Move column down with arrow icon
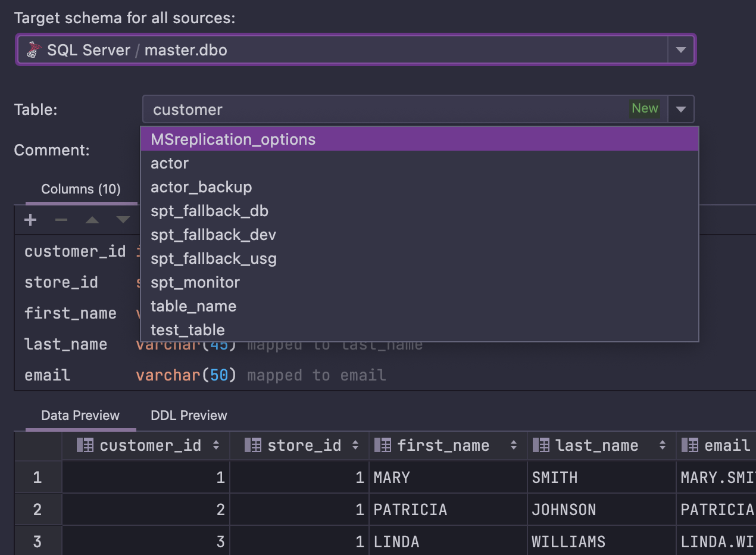The width and height of the screenshot is (756, 555). [x=123, y=220]
